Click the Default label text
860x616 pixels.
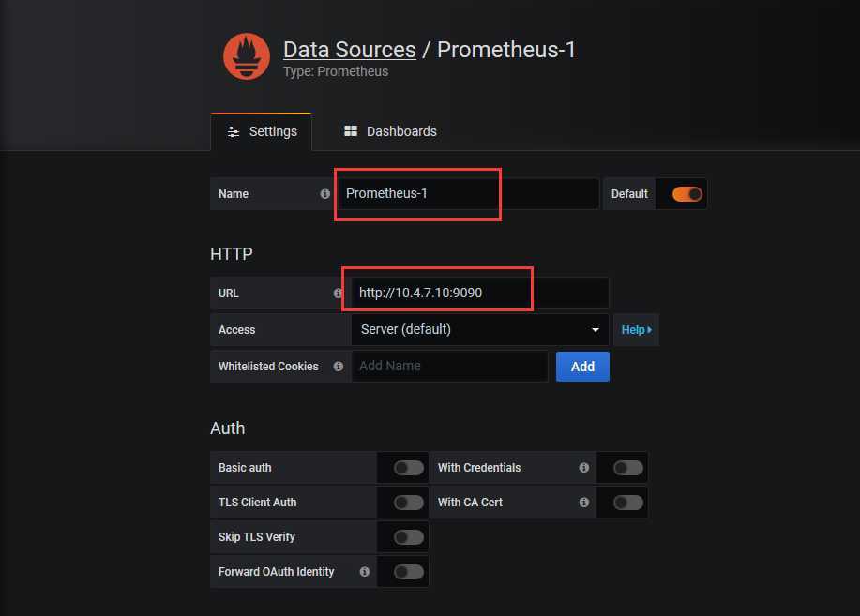(x=629, y=194)
